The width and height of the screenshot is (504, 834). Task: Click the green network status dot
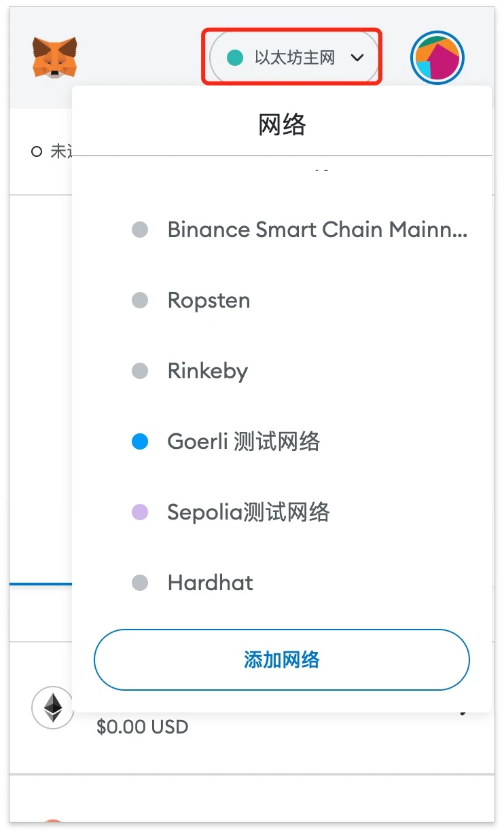pyautogui.click(x=234, y=58)
